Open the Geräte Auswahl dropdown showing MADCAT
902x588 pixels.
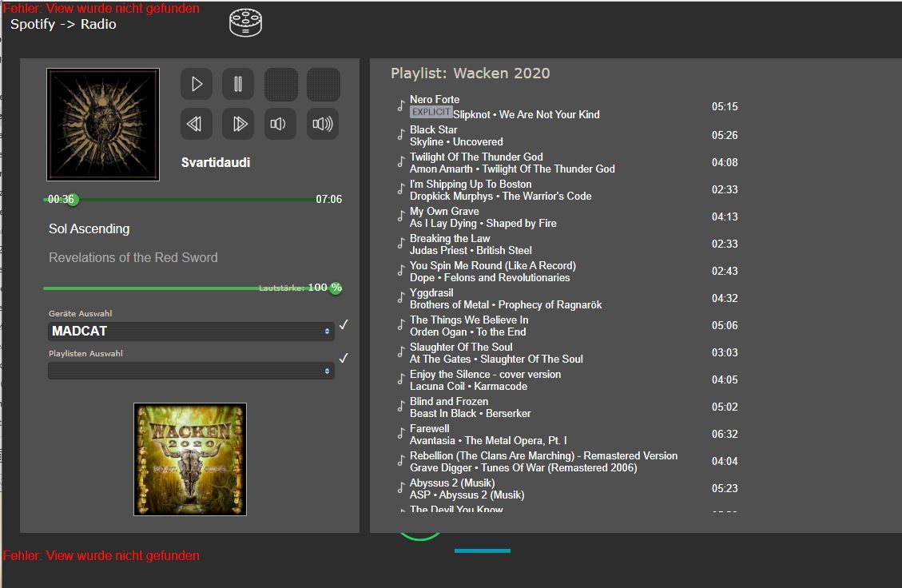(x=191, y=331)
